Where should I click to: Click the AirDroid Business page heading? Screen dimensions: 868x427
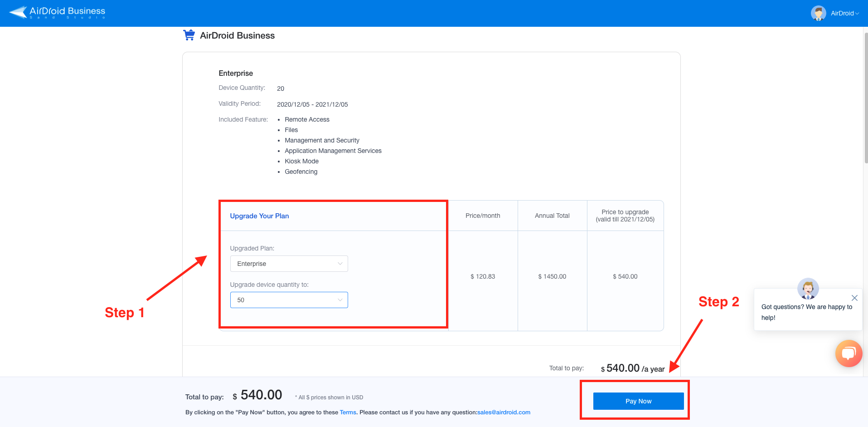click(x=237, y=35)
